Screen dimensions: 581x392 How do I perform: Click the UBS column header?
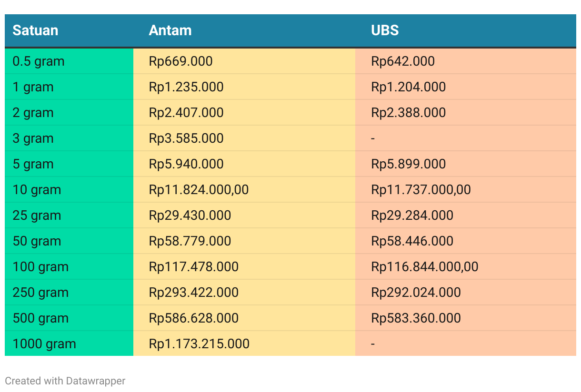click(x=385, y=30)
